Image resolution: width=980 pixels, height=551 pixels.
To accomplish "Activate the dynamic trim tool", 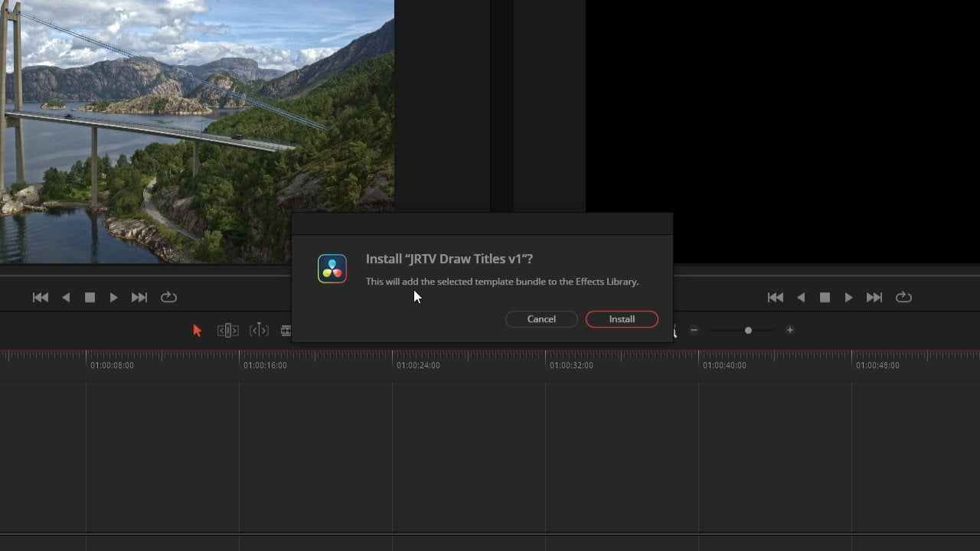I will coord(259,330).
